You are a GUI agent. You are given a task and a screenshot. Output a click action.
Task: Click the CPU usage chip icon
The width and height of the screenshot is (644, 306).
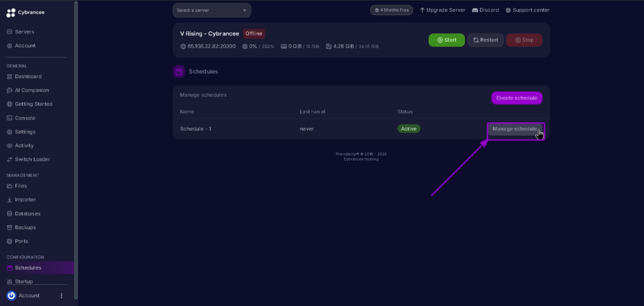245,47
